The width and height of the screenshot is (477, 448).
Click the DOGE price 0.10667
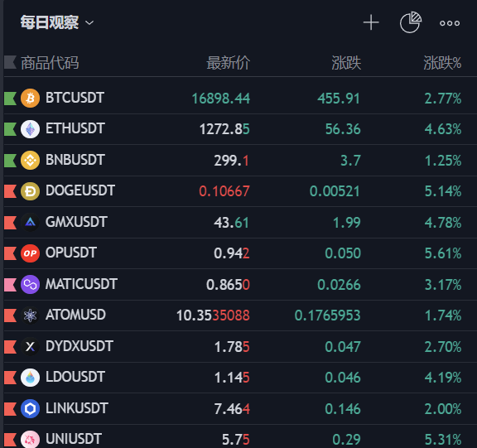(x=224, y=191)
